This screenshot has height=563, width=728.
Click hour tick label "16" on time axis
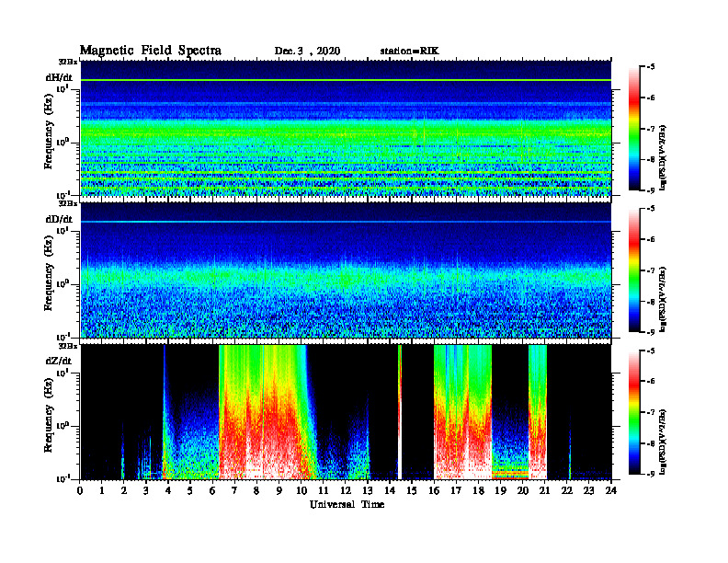434,491
